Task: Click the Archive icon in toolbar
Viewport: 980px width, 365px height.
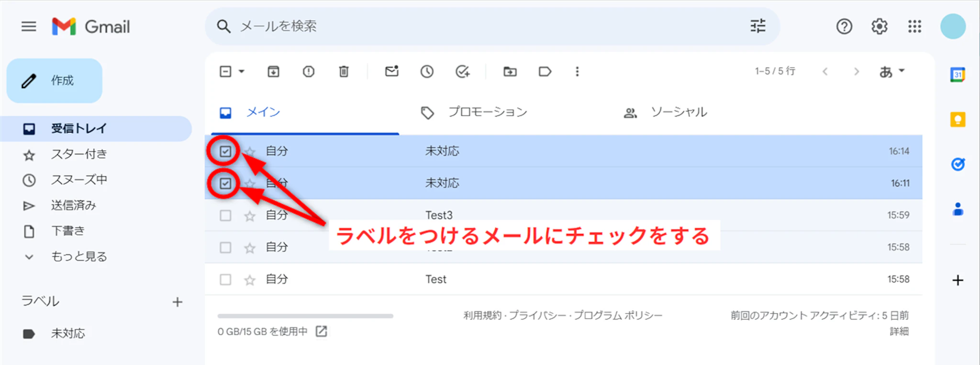Action: click(273, 72)
